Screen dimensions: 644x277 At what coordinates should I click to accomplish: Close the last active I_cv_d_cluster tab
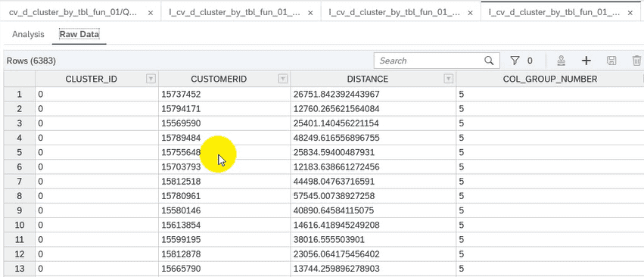coord(630,13)
